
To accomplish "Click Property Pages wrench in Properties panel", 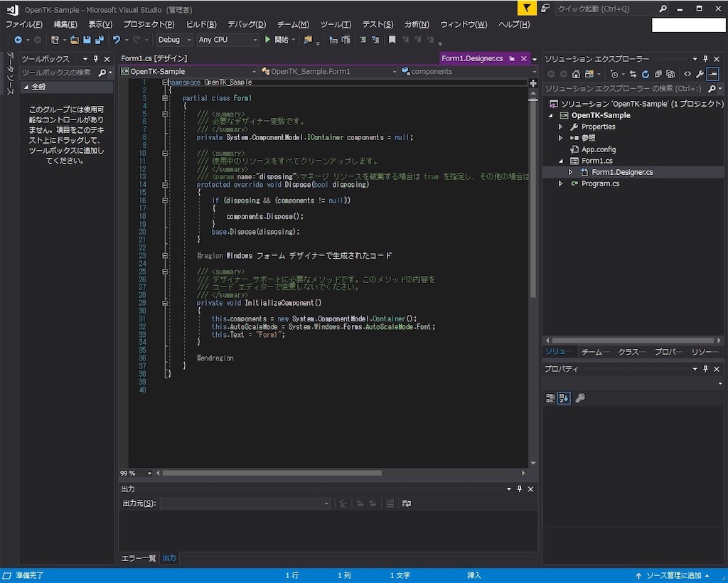I will [x=580, y=398].
